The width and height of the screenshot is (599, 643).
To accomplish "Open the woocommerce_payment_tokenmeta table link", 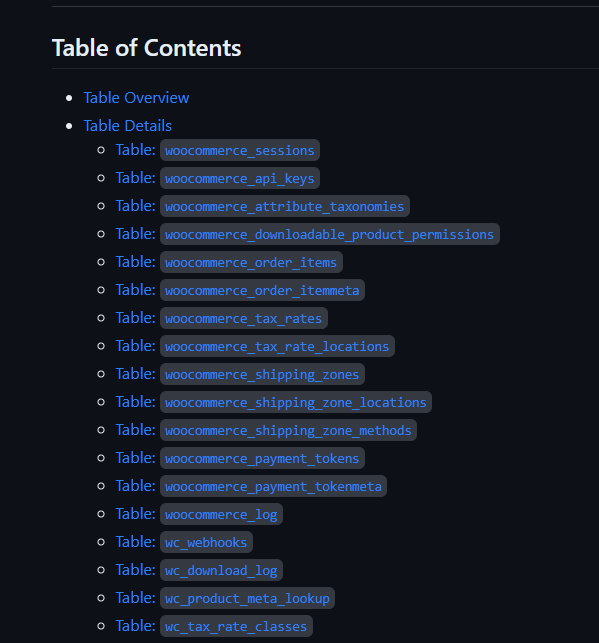I will point(251,486).
